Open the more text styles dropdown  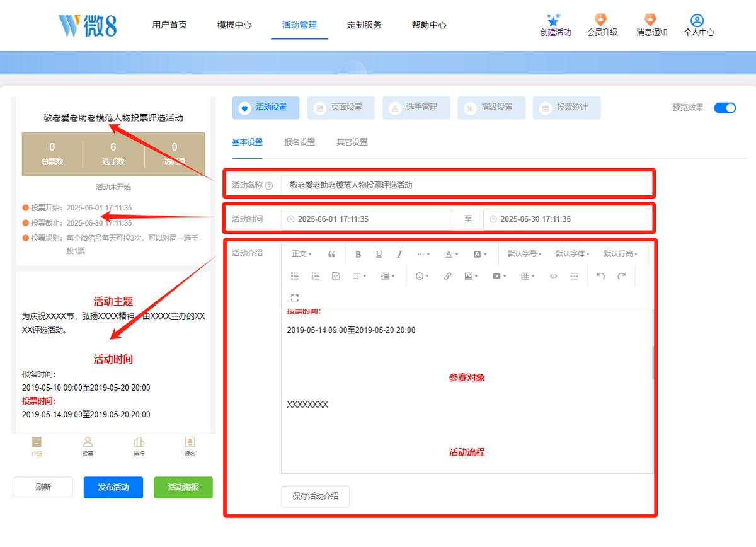[423, 254]
